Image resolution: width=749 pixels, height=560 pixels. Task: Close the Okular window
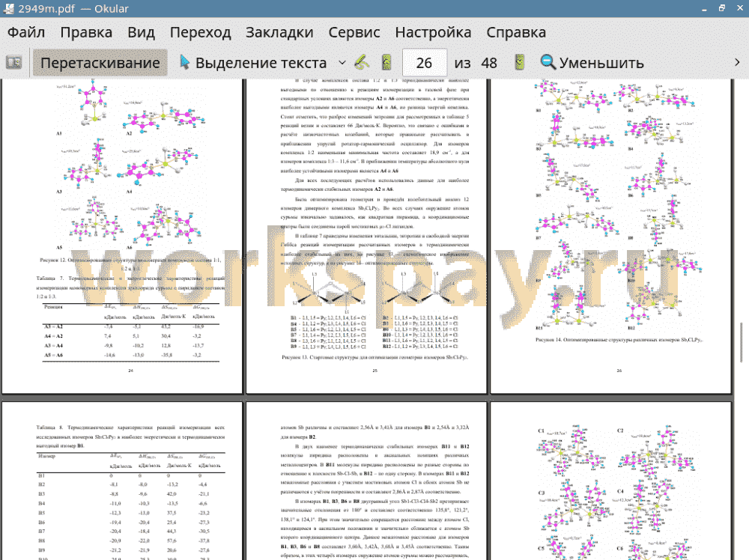pos(739,8)
